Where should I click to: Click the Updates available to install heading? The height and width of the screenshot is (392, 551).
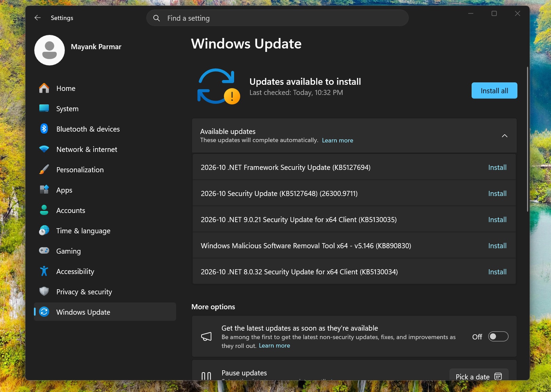305,82
